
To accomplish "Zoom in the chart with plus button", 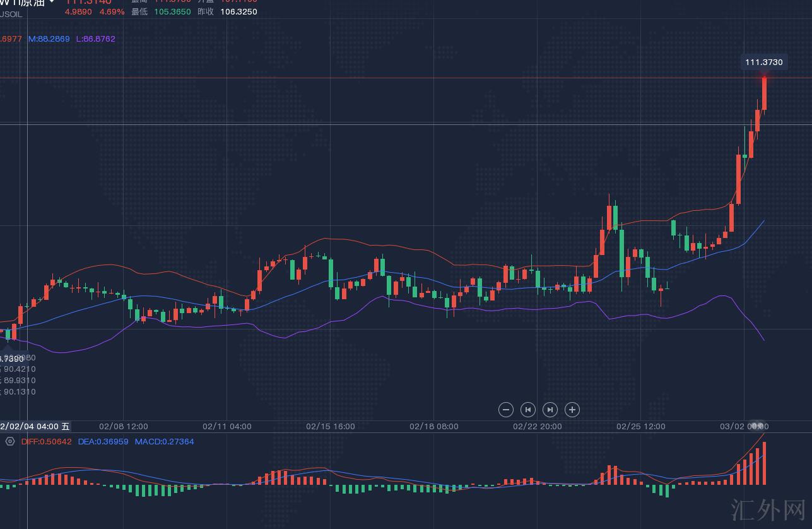I will [x=572, y=410].
